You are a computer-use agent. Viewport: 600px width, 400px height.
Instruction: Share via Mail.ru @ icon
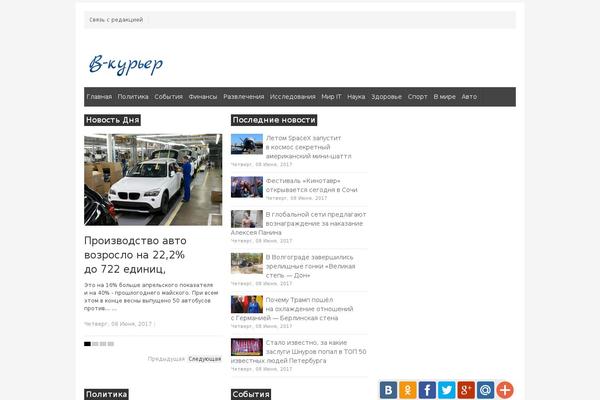486,390
